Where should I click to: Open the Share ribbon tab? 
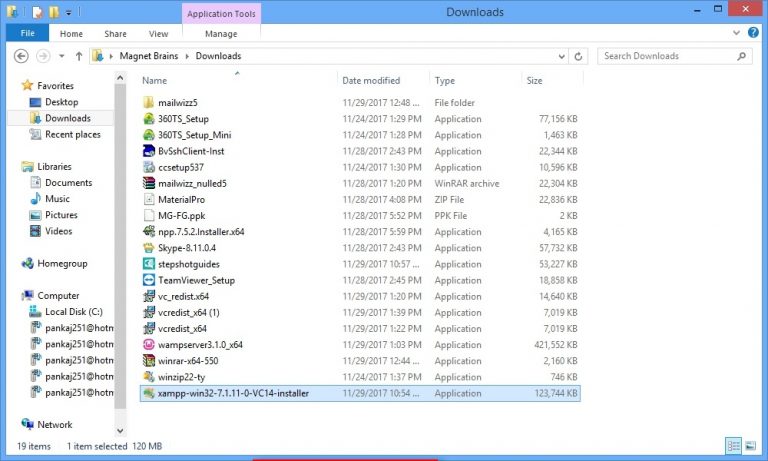115,34
